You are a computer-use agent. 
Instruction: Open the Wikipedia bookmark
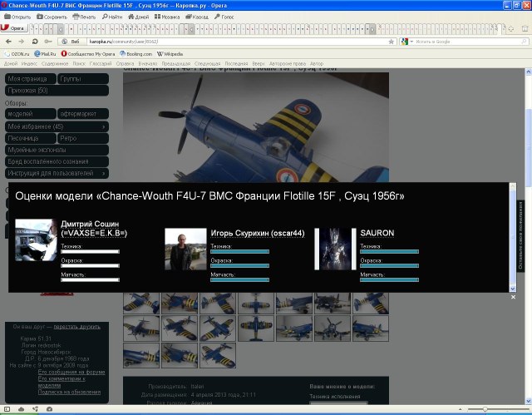pyautogui.click(x=168, y=53)
